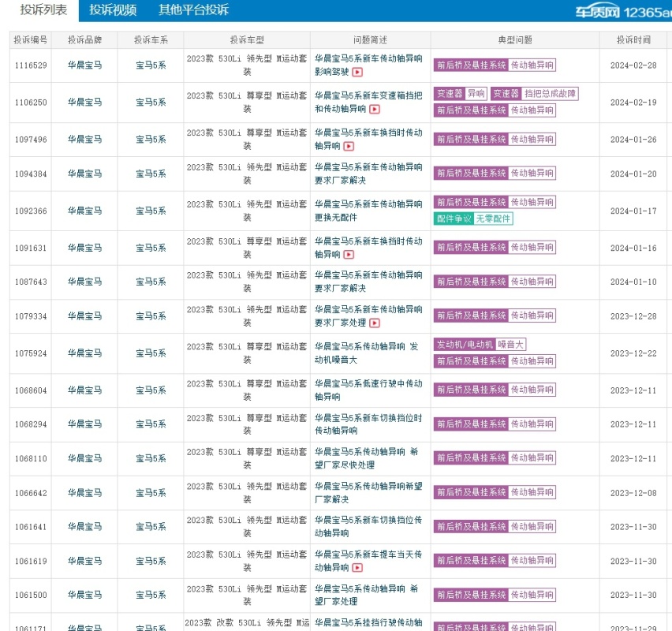Open video icon for complaint 1061619
The image size is (672, 631).
[357, 568]
